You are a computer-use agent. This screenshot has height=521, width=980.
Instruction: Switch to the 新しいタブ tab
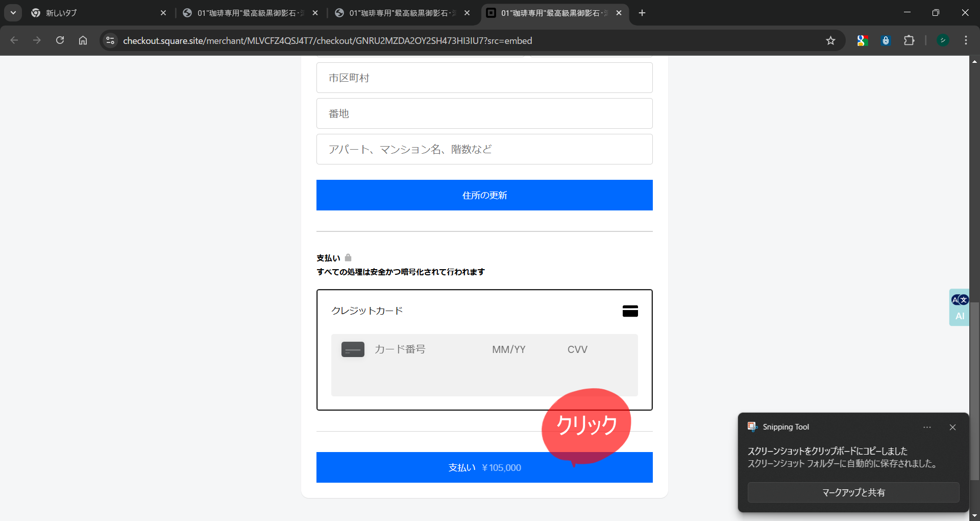point(97,13)
